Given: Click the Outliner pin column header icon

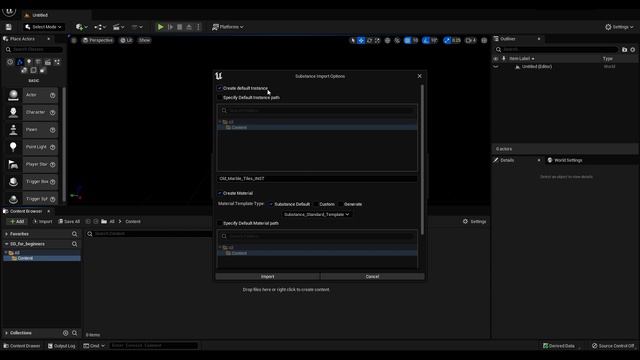Looking at the screenshot, I should coord(504,59).
